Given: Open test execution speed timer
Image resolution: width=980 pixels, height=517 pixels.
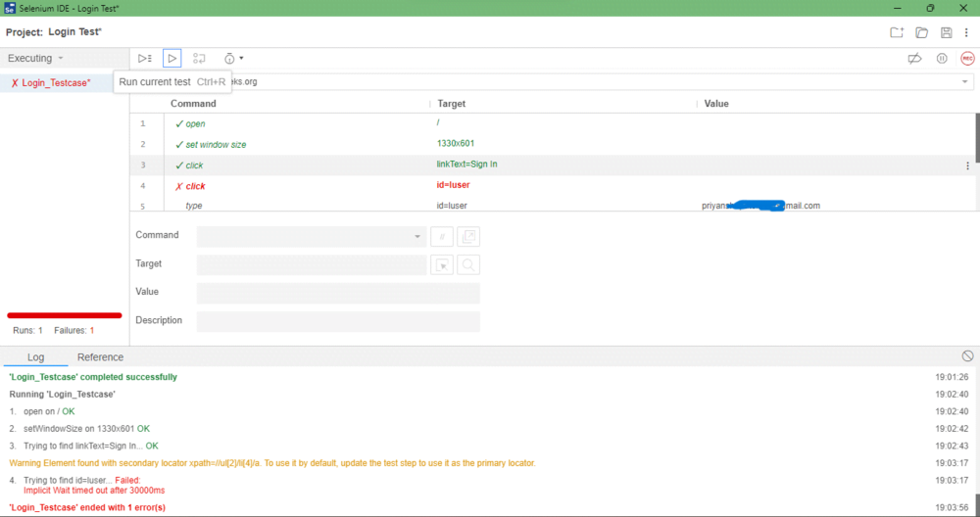Looking at the screenshot, I should click(x=233, y=58).
